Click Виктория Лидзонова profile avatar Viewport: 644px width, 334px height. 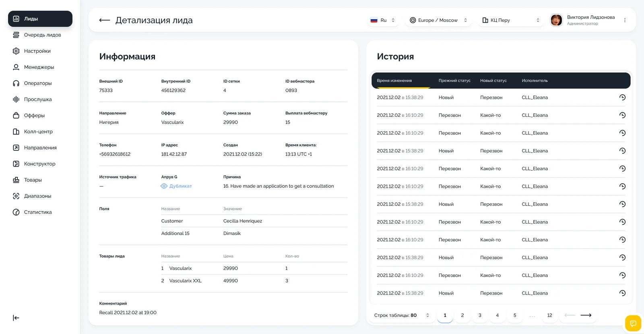[556, 20]
